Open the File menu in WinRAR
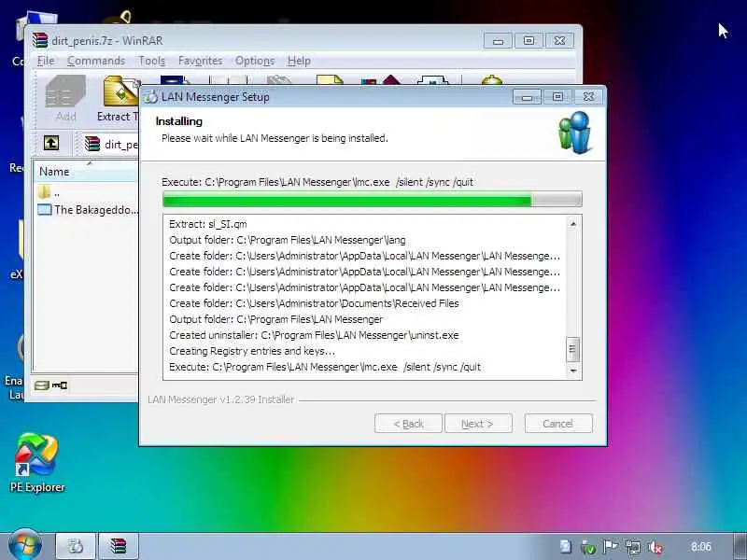 pos(46,61)
